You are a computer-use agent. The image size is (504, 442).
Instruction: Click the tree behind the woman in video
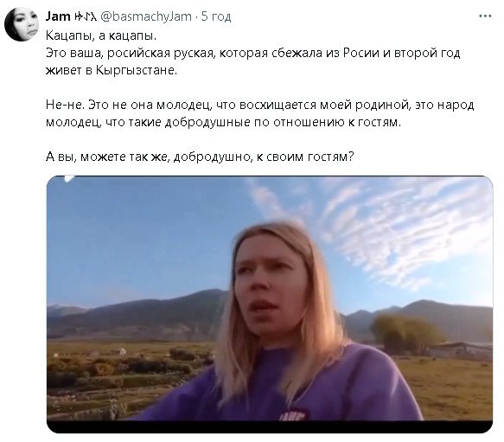[x=404, y=334]
